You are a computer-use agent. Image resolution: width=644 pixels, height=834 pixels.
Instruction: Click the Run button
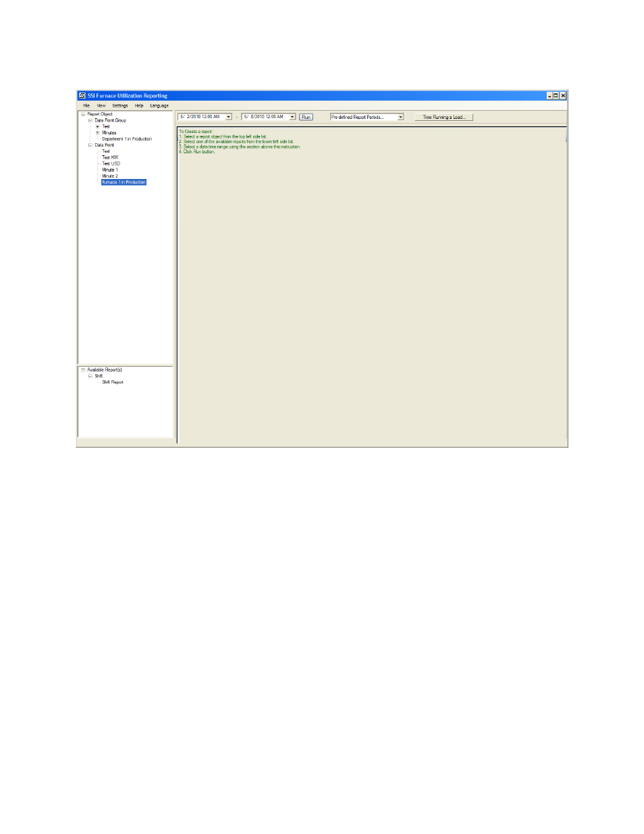click(306, 117)
